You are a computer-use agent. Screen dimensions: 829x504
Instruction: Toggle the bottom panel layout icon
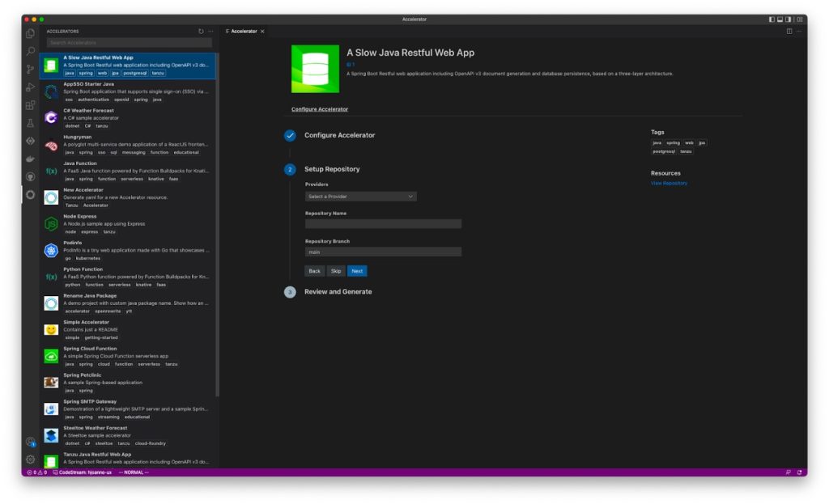(x=780, y=19)
